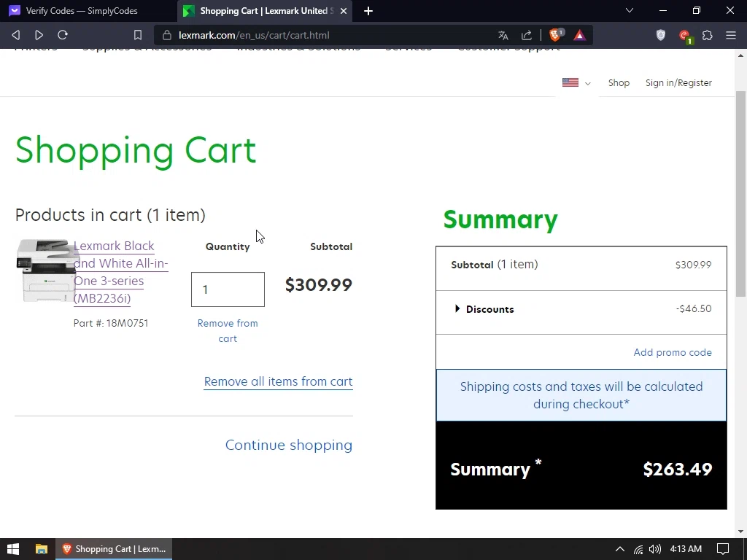Image resolution: width=747 pixels, height=560 pixels.
Task: Click the share icon in the address bar
Action: click(x=527, y=35)
